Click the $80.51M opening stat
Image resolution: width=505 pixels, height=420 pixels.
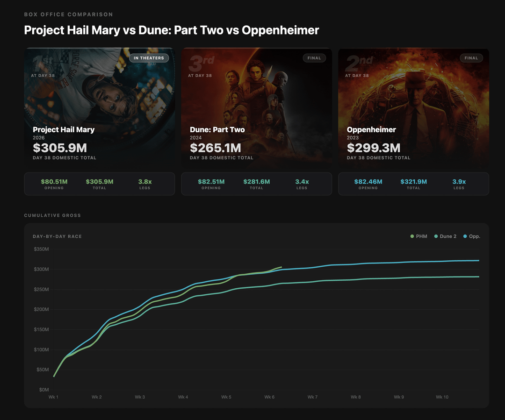54,182
